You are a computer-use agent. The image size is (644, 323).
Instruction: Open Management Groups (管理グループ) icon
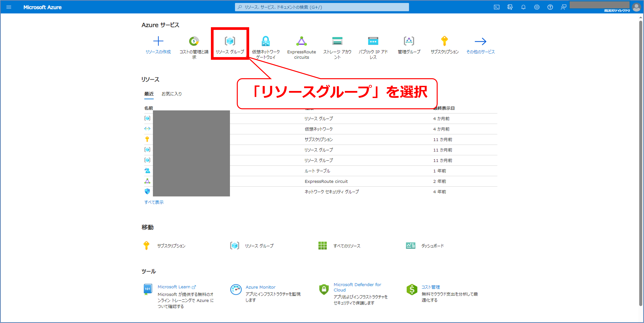pos(409,41)
